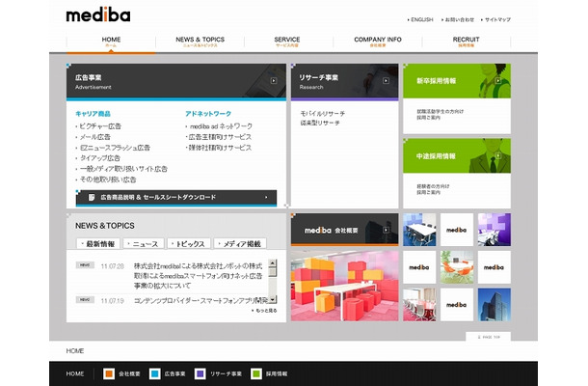588x386 pixels.
Task: Select the トピックス news tab
Action: tap(189, 244)
